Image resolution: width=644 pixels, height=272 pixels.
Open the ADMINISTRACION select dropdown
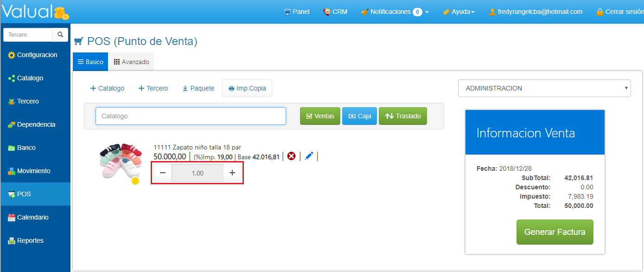point(544,88)
